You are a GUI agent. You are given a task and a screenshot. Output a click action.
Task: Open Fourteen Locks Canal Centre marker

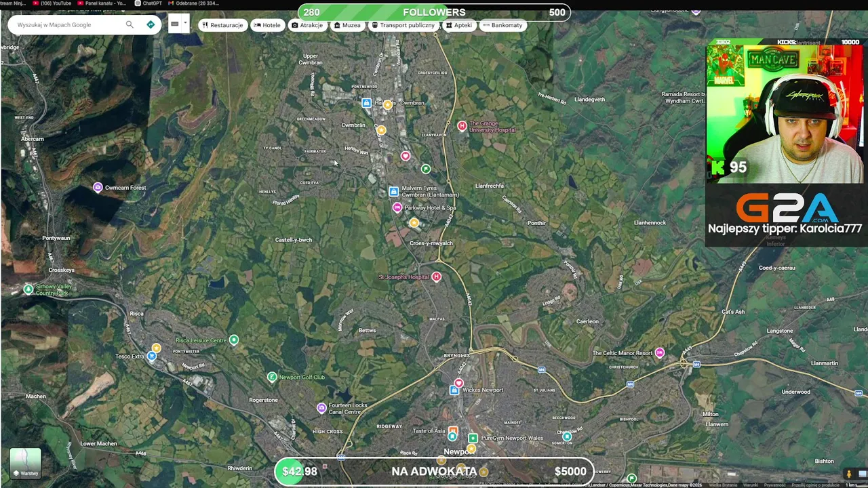321,407
